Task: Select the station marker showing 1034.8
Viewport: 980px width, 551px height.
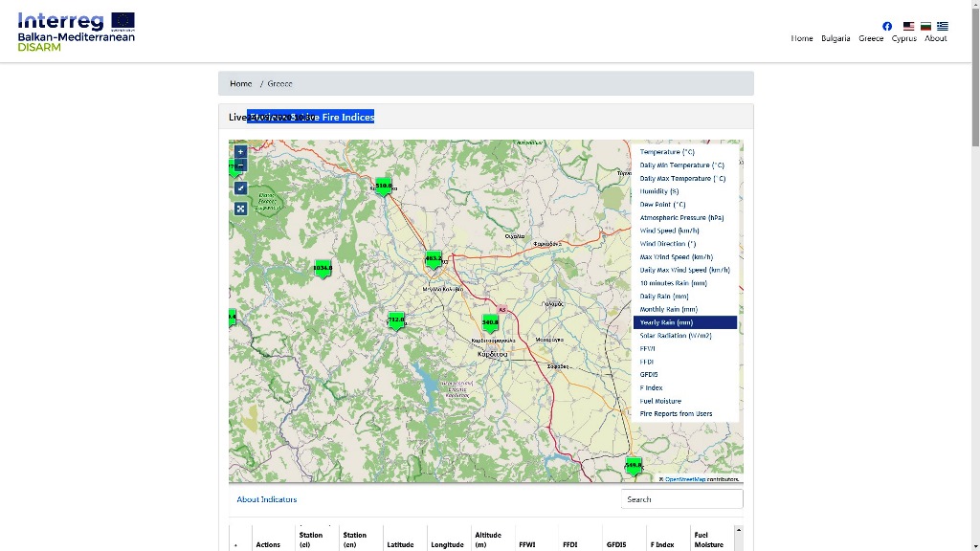Action: tap(323, 269)
